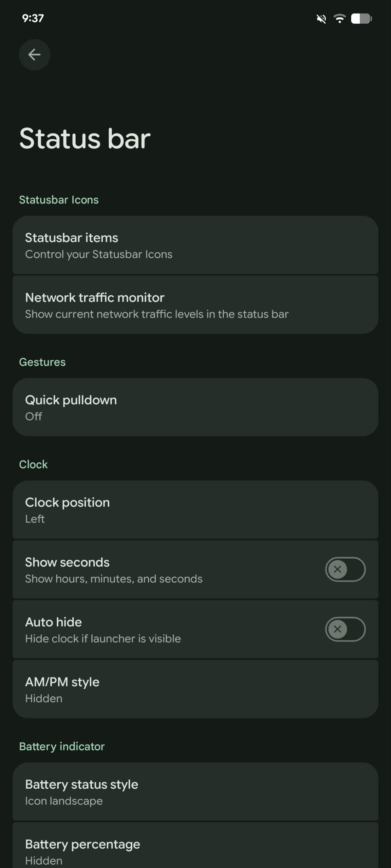391x868 pixels.
Task: Tap the battery icon in status bar
Action: [361, 19]
